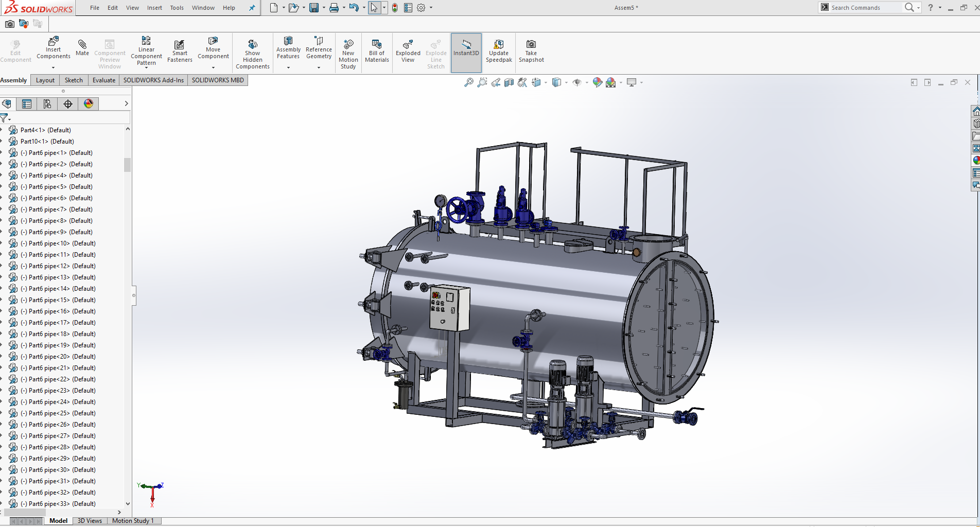Open the DisplayManager appearance tab
Screen dimensions: 980x527
click(x=89, y=104)
